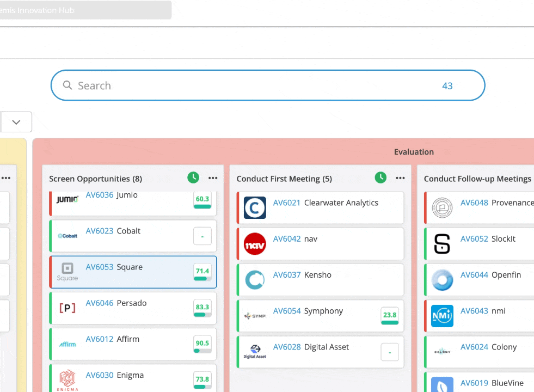The width and height of the screenshot is (534, 392).
Task: Open three-dot menu of partially hidden left column
Action: [6, 178]
